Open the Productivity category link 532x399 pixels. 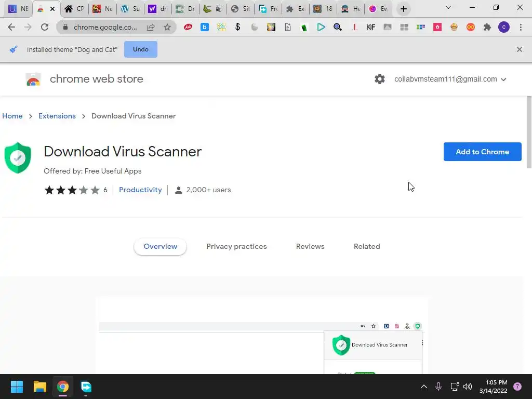pyautogui.click(x=140, y=190)
